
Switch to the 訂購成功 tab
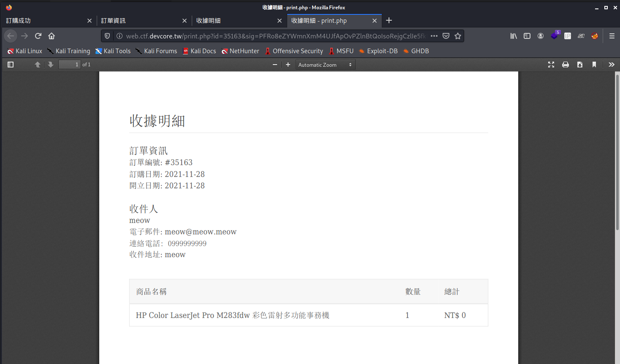42,21
